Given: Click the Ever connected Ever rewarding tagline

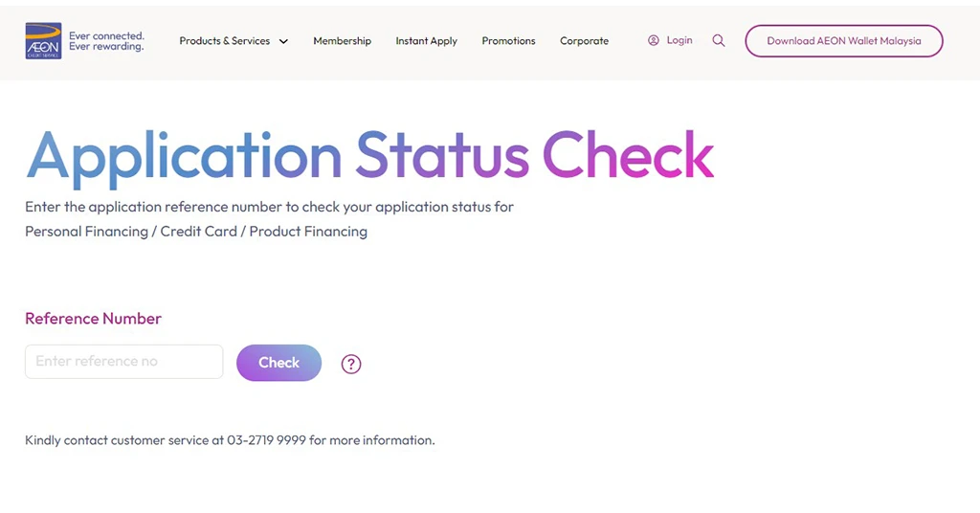Looking at the screenshot, I should pyautogui.click(x=106, y=41).
